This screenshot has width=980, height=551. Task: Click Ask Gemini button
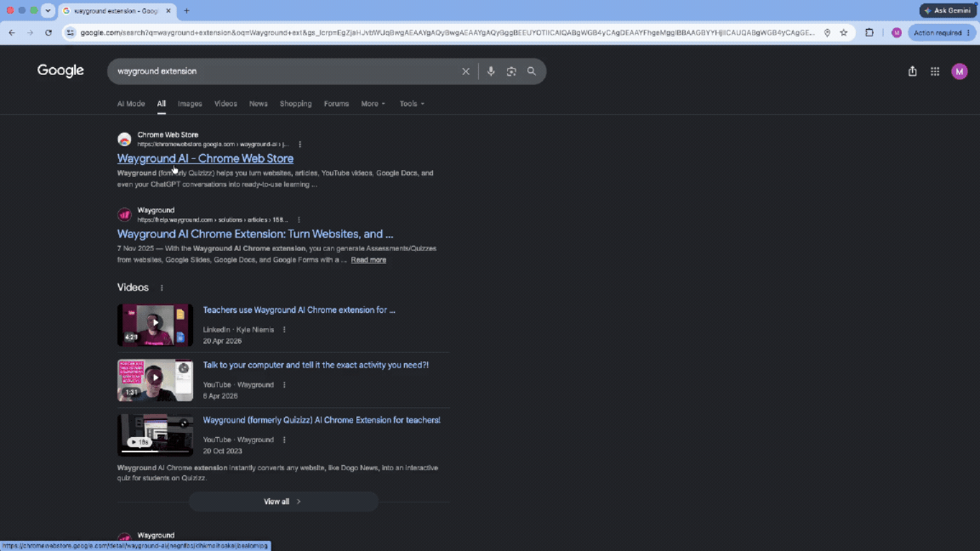[949, 10]
